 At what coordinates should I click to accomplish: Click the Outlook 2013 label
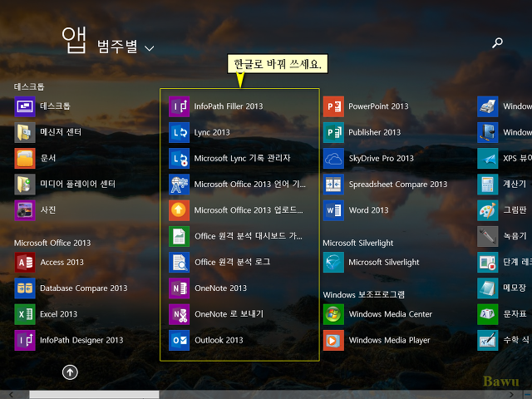pos(219,340)
